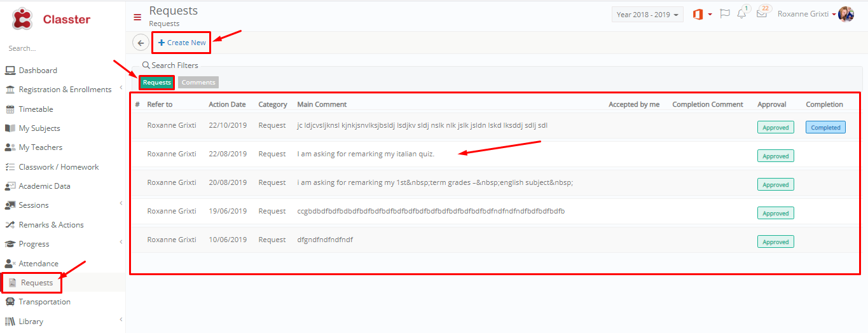Open the envelope messages icon
The height and width of the screenshot is (333, 868).
(x=761, y=14)
